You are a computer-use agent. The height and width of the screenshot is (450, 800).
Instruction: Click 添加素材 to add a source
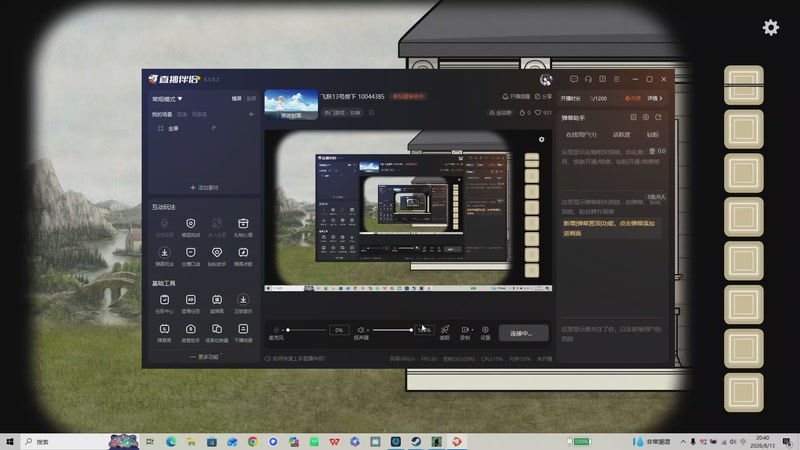[x=204, y=188]
